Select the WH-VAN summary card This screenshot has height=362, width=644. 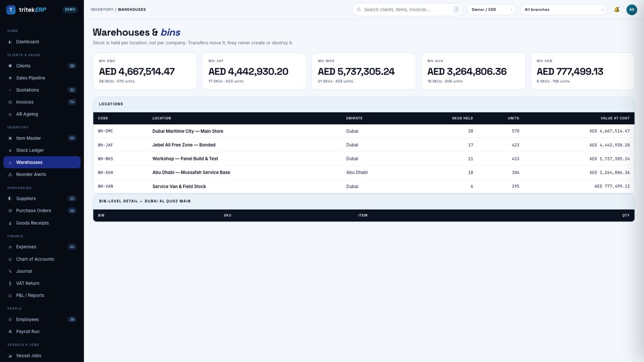pyautogui.click(x=583, y=71)
